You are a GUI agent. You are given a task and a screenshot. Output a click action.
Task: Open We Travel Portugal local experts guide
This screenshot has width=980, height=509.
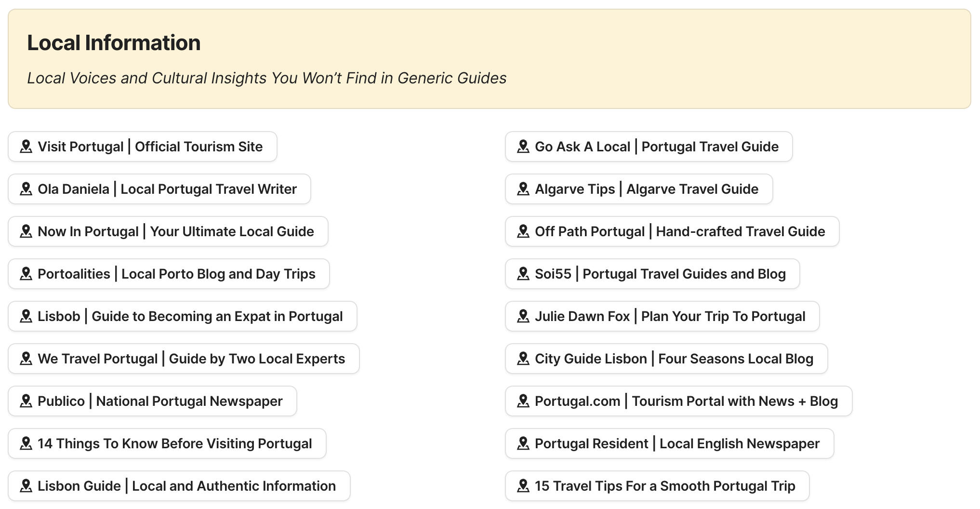coord(184,359)
